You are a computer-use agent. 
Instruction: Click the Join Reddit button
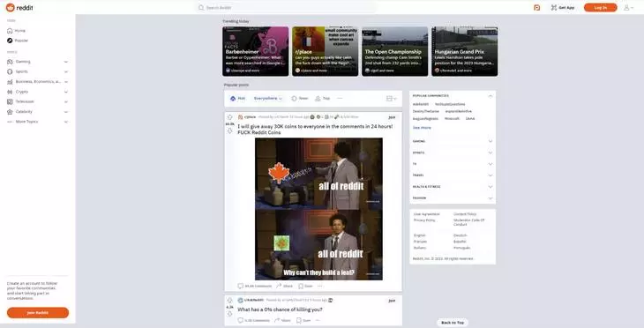pyautogui.click(x=38, y=313)
